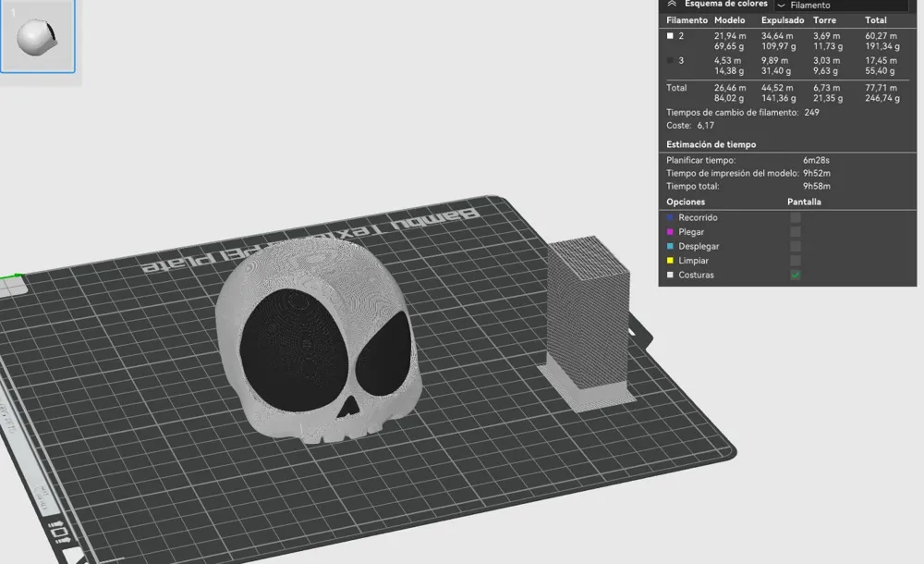Image resolution: width=924 pixels, height=564 pixels.
Task: Click the yellow Limpiar color swatch
Action: tap(670, 260)
